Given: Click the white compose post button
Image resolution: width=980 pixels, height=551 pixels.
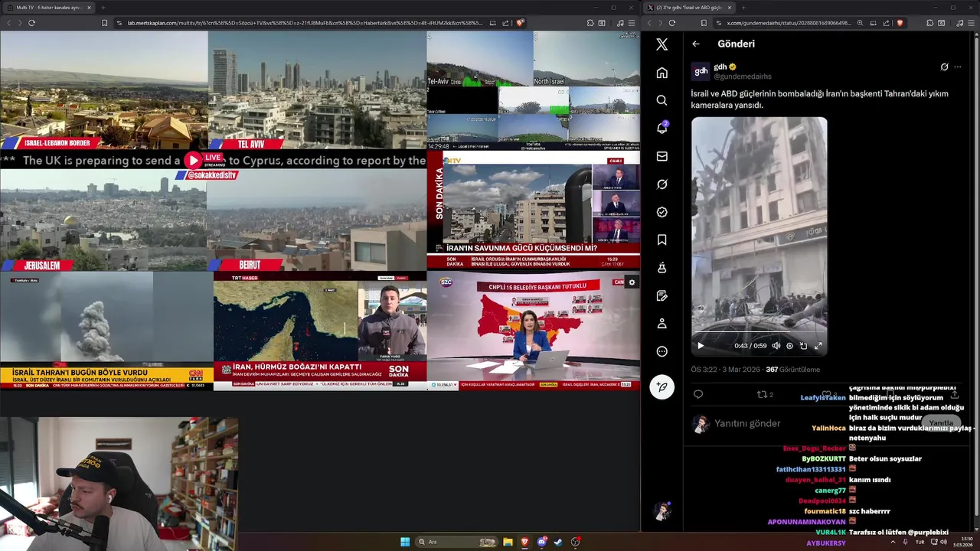Looking at the screenshot, I should (x=661, y=386).
